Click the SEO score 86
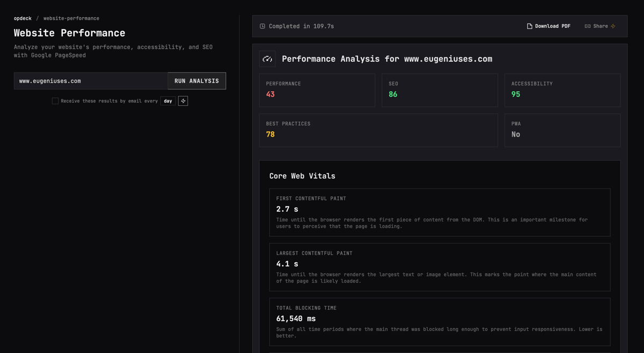 [393, 95]
